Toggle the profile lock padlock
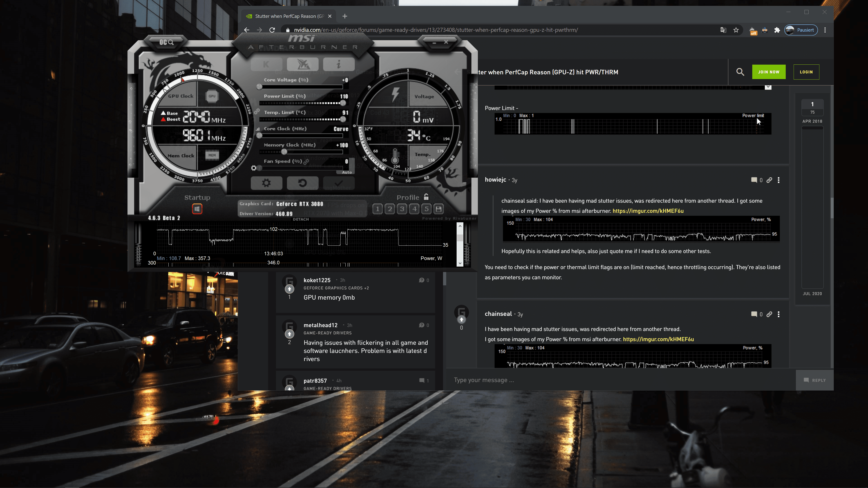Image resolution: width=868 pixels, height=488 pixels. tap(426, 197)
